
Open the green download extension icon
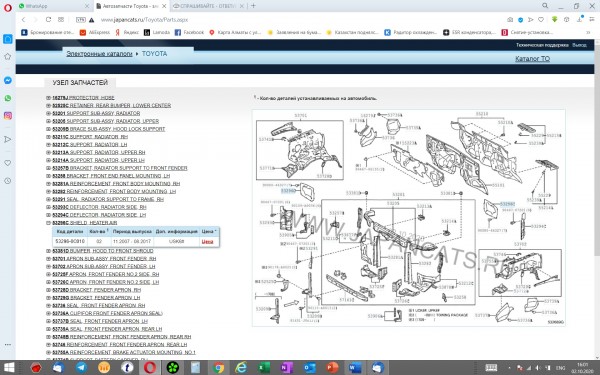[554, 19]
